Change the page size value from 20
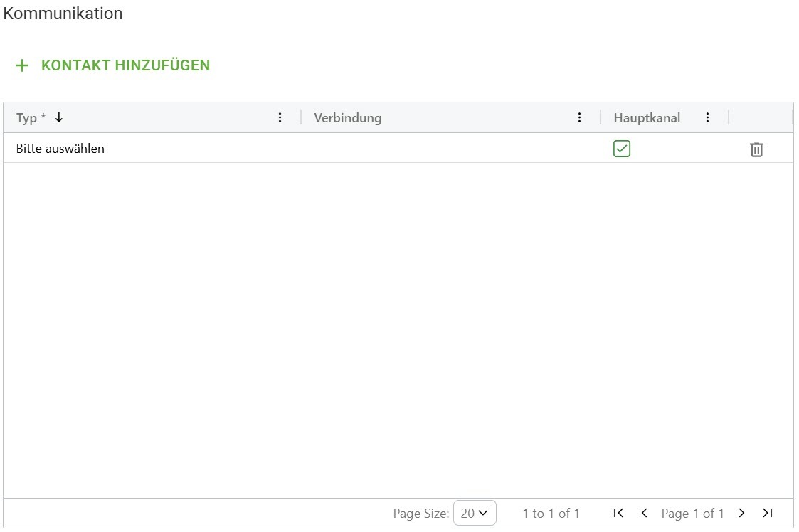Screen dimensions: 799x532 475,513
